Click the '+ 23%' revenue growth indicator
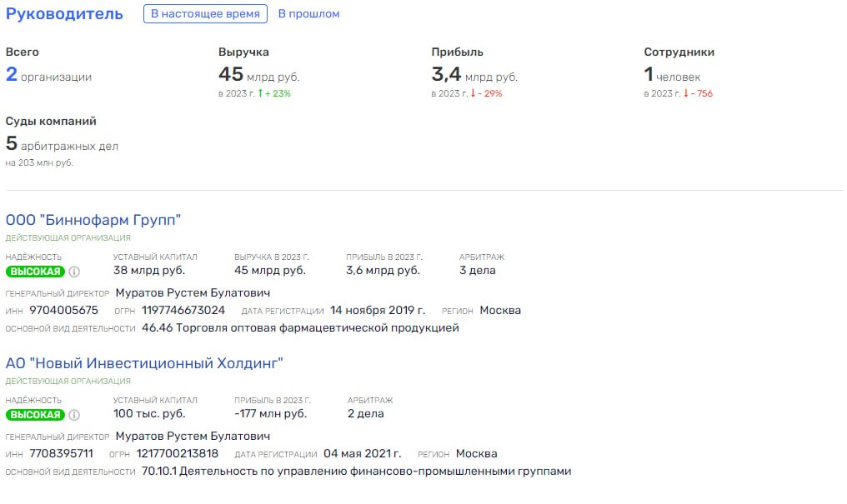 [x=274, y=93]
